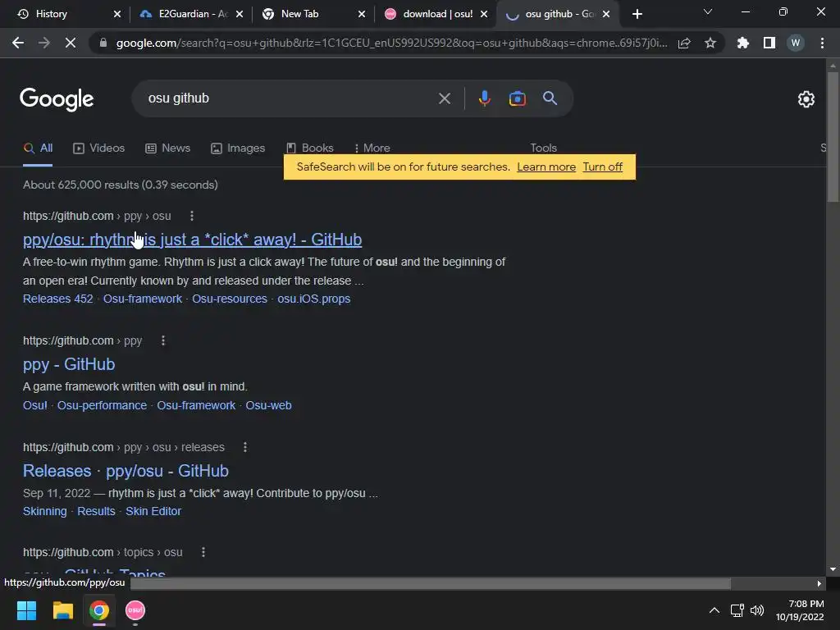Screen dimensions: 840x630
Task: Go back to the previous page
Action: (18, 43)
